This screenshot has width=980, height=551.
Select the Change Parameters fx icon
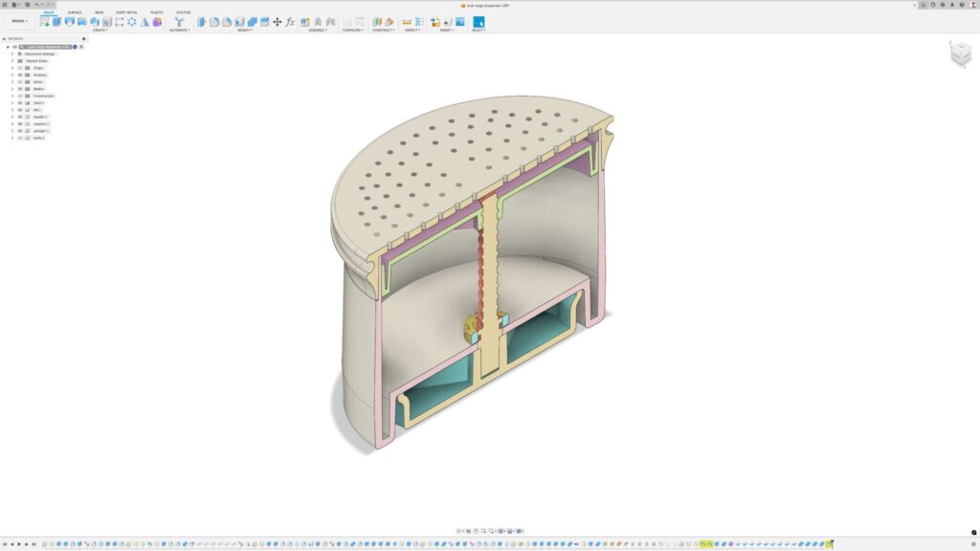290,22
